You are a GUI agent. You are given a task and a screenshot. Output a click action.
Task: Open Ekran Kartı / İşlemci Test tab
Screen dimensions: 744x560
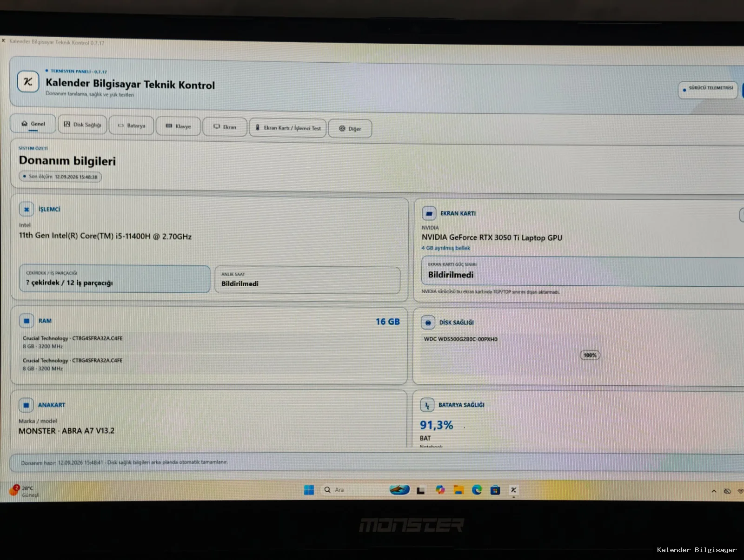click(288, 128)
